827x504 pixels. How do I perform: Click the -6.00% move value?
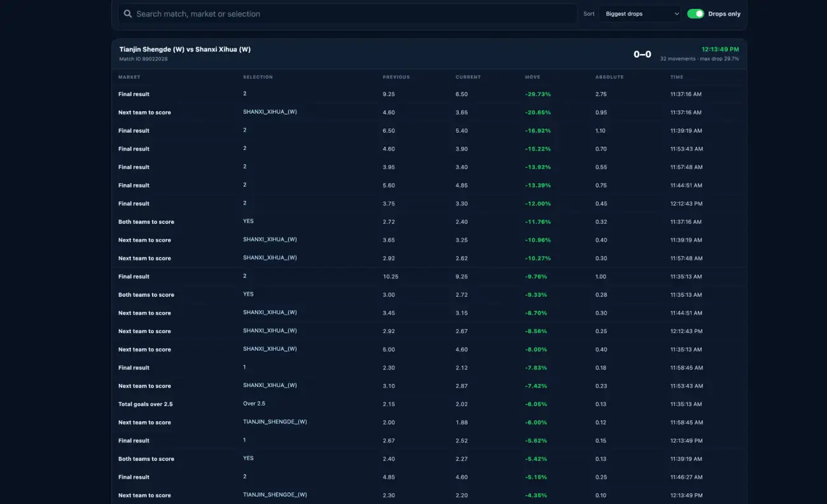[536, 423]
